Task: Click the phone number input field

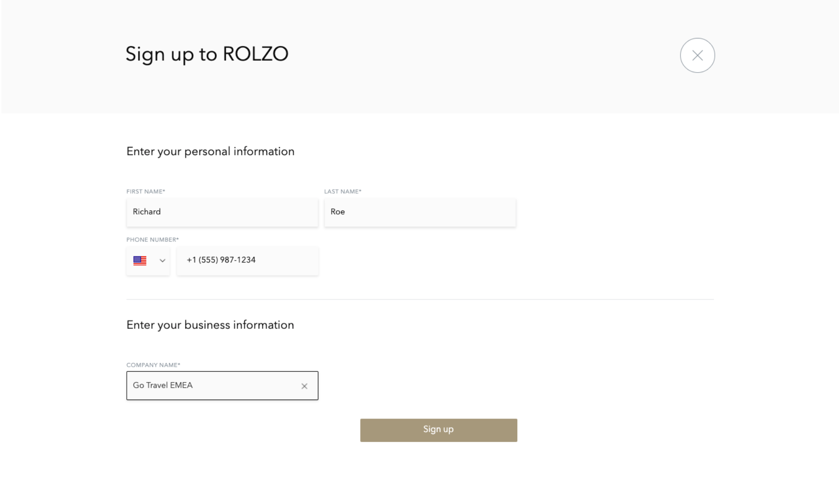Action: pyautogui.click(x=247, y=260)
